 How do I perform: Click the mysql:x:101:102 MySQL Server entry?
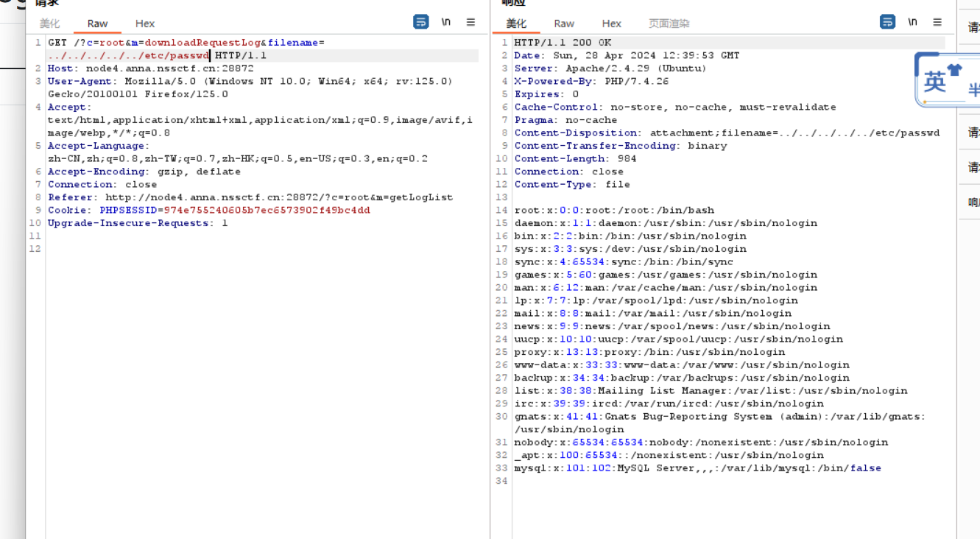tap(697, 468)
